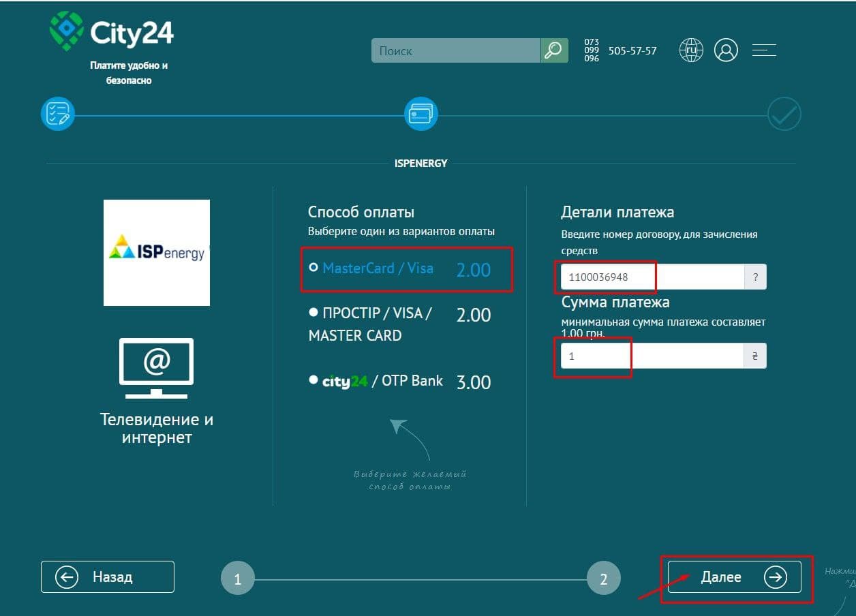Open the user profile icon

coord(726,50)
